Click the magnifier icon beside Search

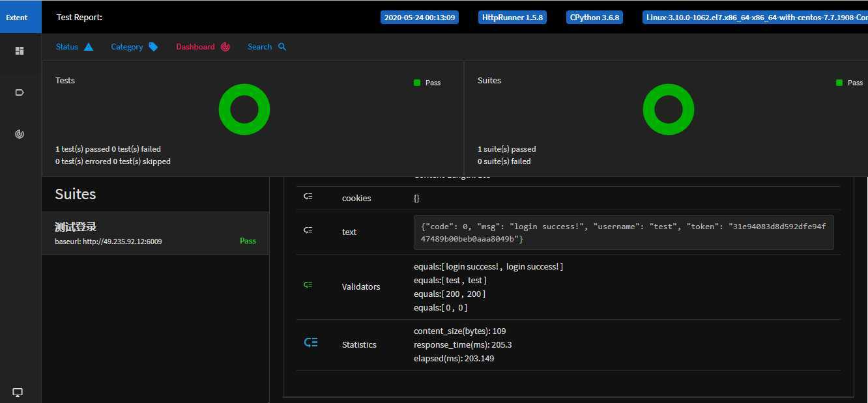pyautogui.click(x=282, y=47)
